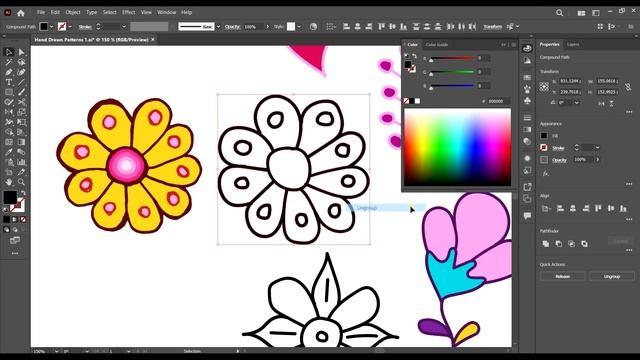Open the Window menu
This screenshot has width=640, height=360.
[x=167, y=13]
